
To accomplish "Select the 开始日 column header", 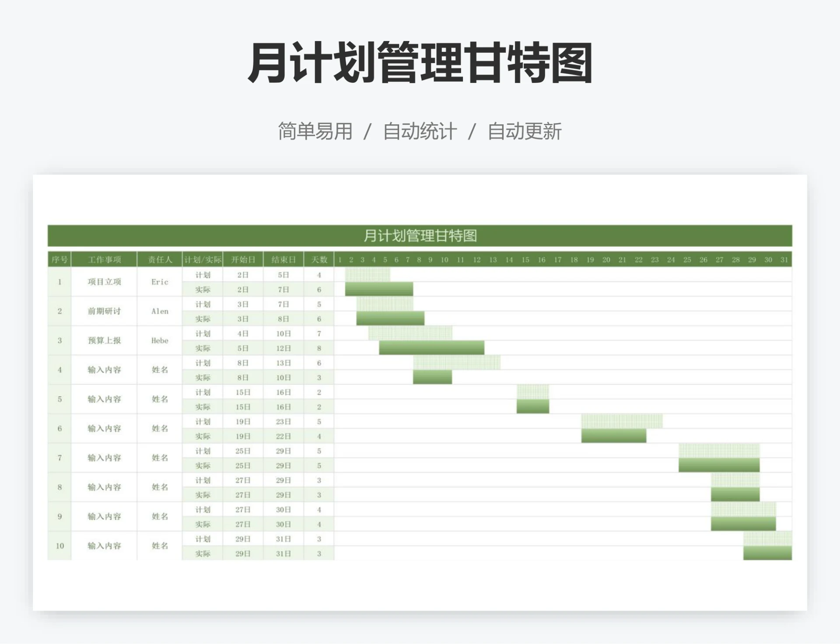I will [243, 259].
